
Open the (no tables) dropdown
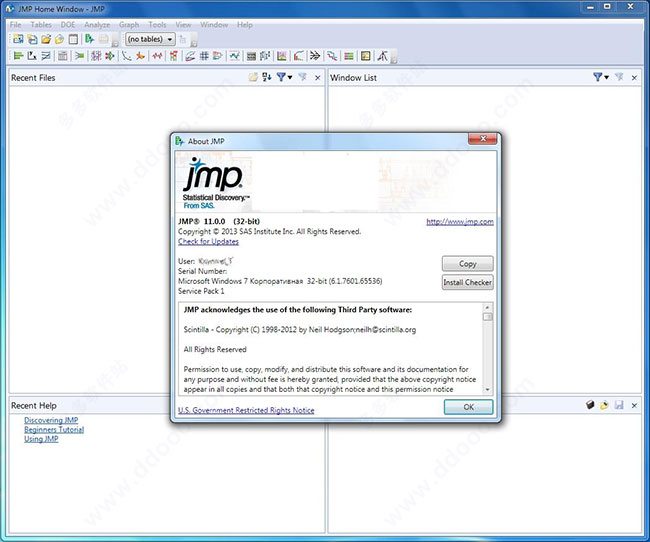click(150, 39)
